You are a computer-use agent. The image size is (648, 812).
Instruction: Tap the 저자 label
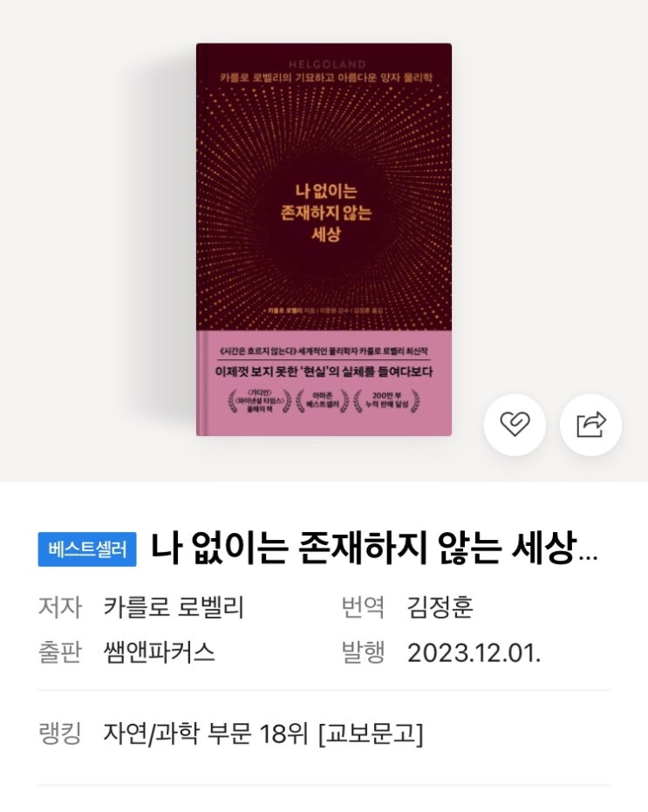coord(60,606)
